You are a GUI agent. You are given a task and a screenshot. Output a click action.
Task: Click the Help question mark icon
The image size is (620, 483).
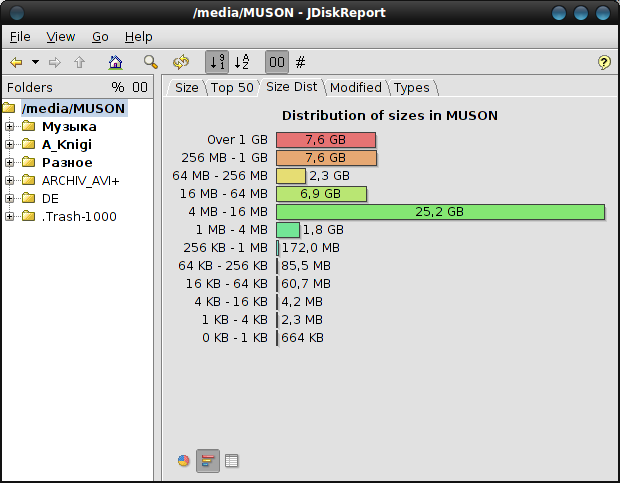point(604,62)
